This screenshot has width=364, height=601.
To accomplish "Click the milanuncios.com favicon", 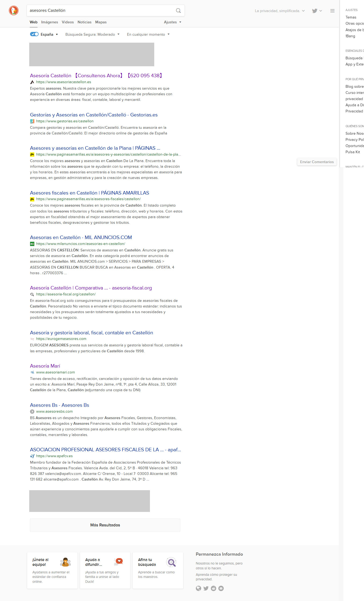I will pos(32,244).
